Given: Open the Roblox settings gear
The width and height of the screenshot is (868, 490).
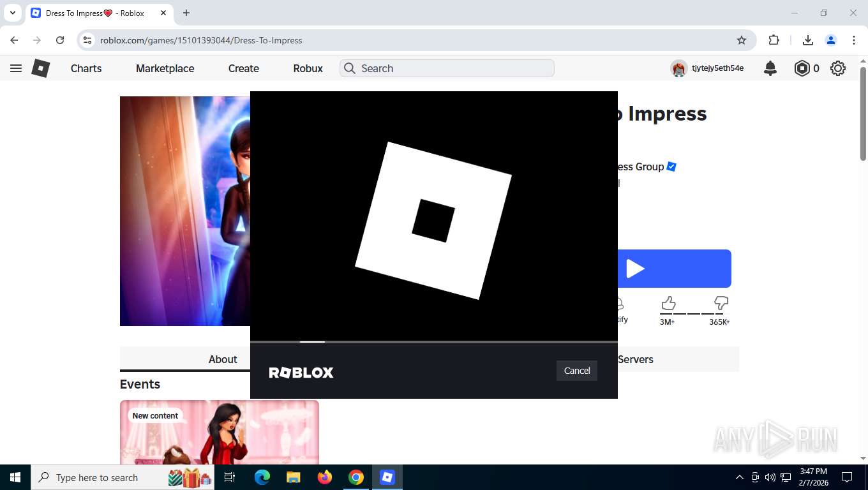Looking at the screenshot, I should (838, 68).
